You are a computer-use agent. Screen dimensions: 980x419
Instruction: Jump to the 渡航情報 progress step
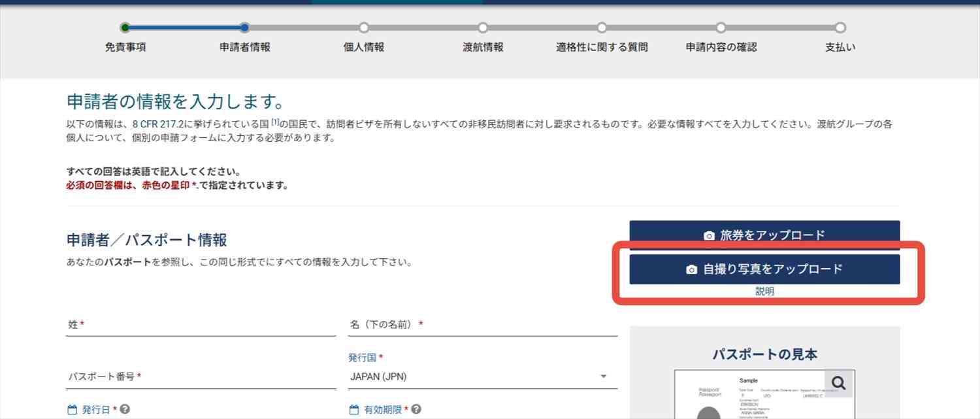coord(482,27)
